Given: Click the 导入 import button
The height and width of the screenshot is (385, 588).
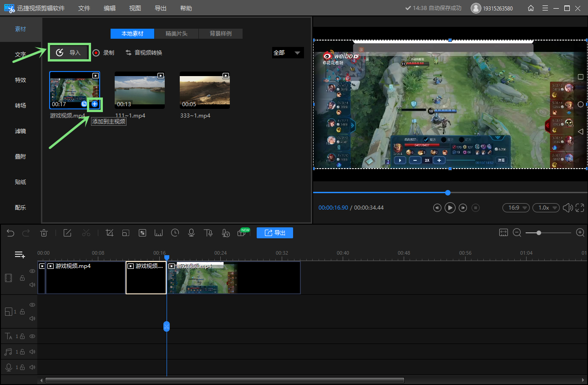Looking at the screenshot, I should (70, 53).
